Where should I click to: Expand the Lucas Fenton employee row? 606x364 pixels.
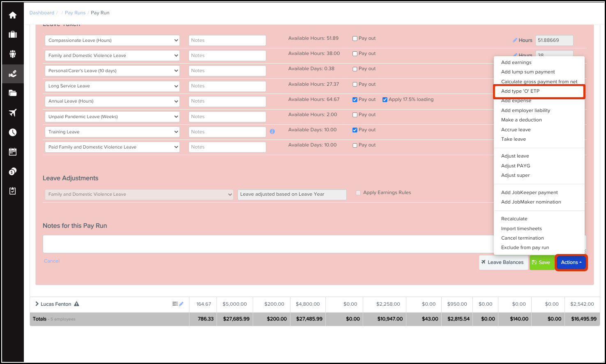tap(37, 304)
